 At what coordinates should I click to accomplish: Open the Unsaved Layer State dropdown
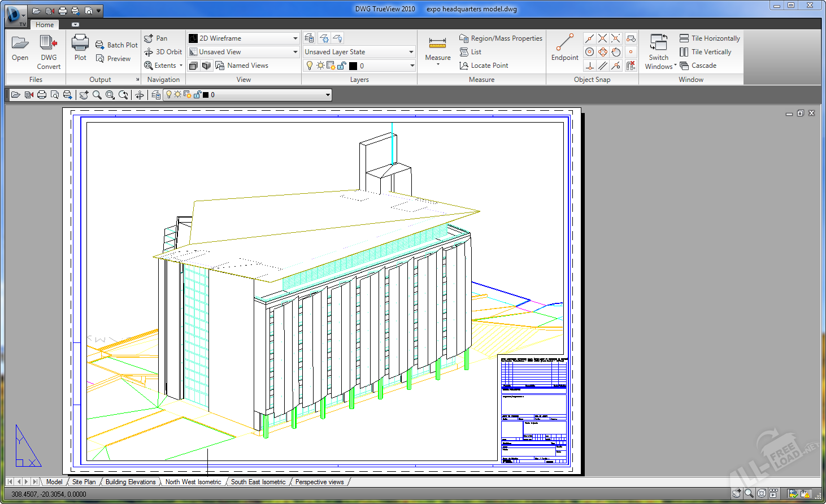tap(411, 52)
